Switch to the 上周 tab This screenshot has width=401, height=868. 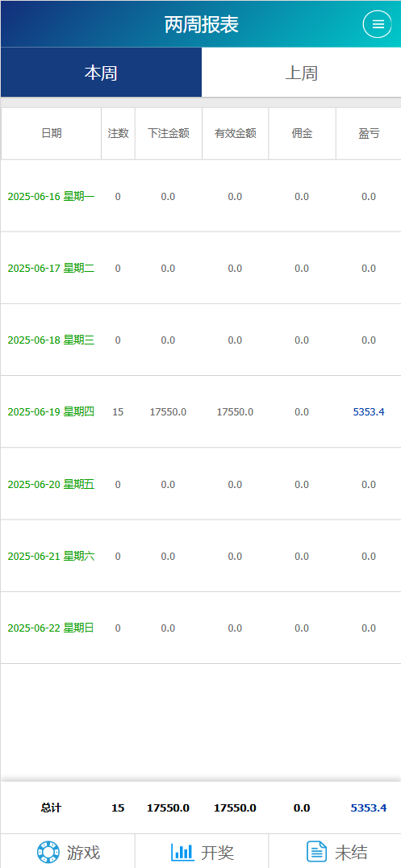(x=301, y=73)
